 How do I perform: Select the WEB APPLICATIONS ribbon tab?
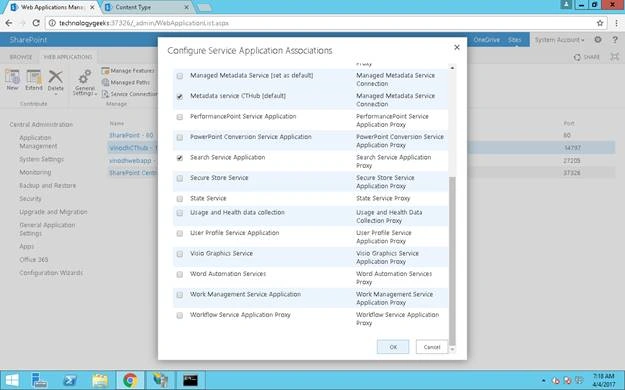68,57
